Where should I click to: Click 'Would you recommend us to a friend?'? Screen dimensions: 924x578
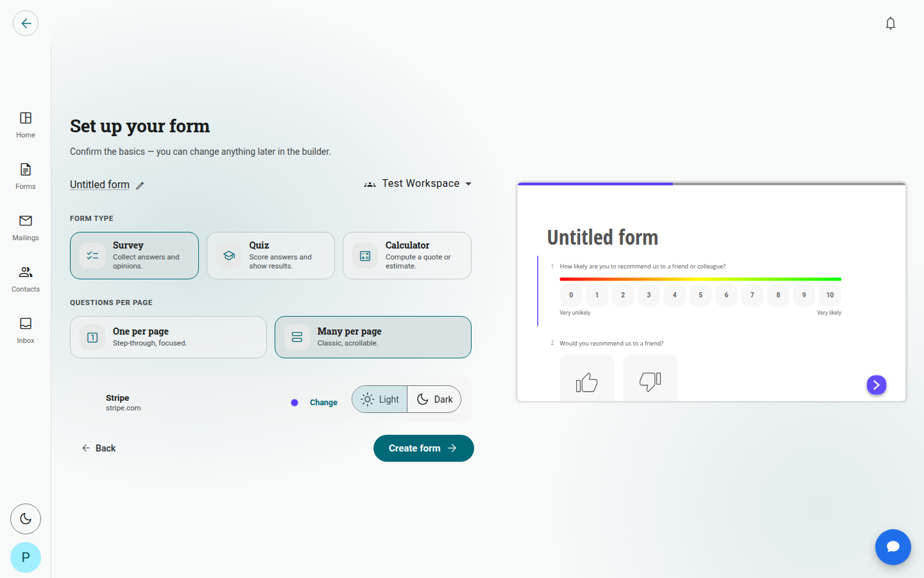click(x=612, y=344)
